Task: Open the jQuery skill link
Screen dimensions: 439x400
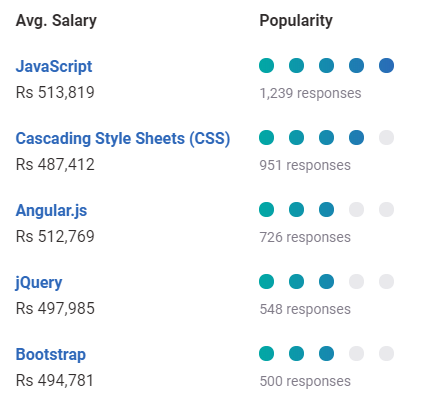Action: click(39, 283)
